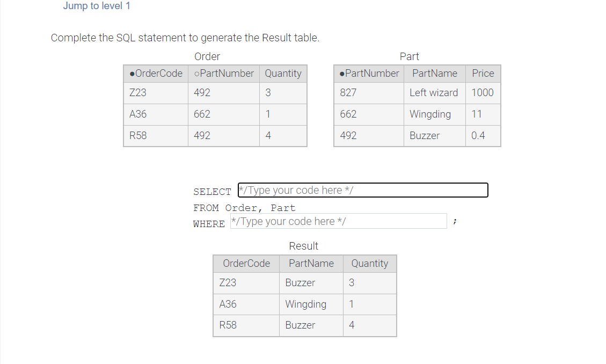Click the Order table title label
Image resolution: width=606 pixels, height=364 pixels.
coord(207,56)
